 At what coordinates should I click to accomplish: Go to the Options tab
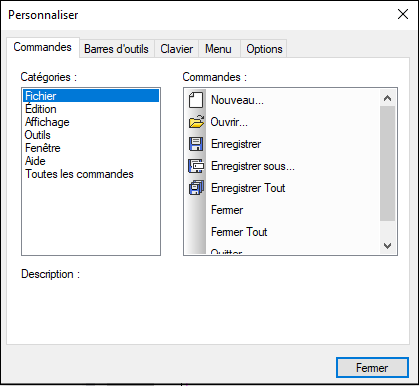click(264, 49)
